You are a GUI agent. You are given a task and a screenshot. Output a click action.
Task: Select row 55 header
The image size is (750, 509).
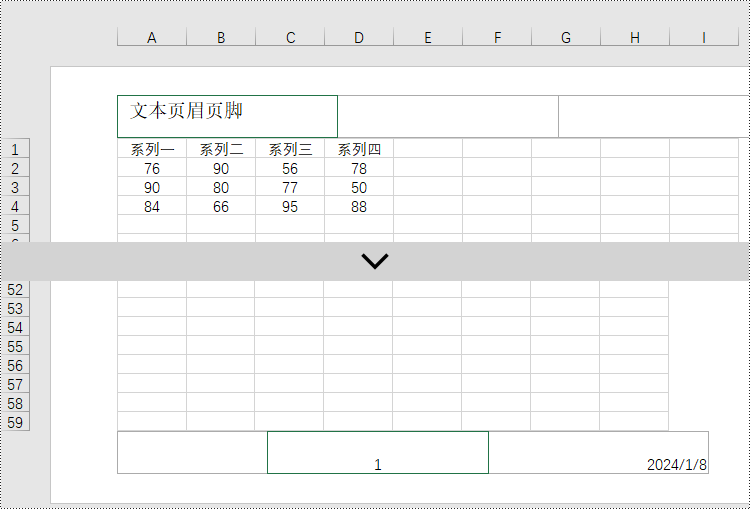(x=15, y=346)
